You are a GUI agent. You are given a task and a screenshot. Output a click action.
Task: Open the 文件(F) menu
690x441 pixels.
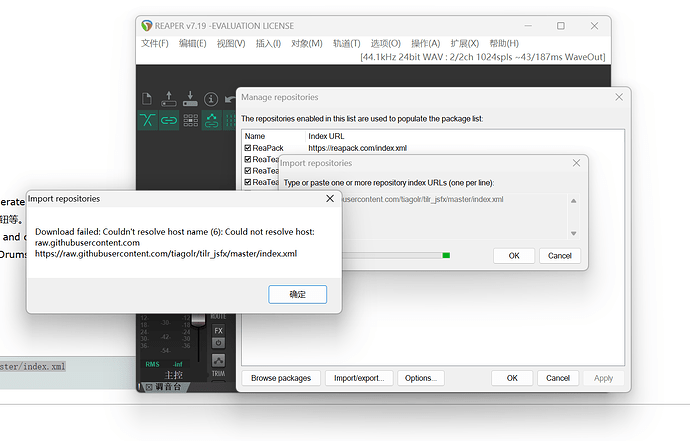click(154, 43)
